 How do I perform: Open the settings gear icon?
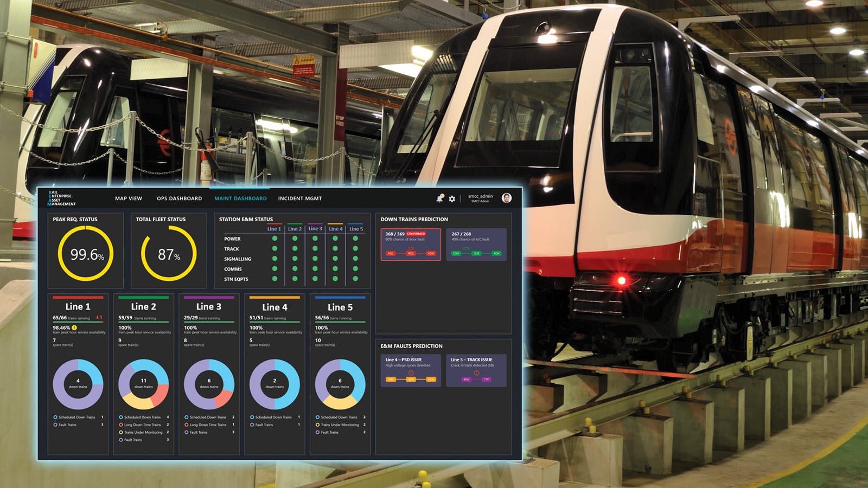point(452,199)
